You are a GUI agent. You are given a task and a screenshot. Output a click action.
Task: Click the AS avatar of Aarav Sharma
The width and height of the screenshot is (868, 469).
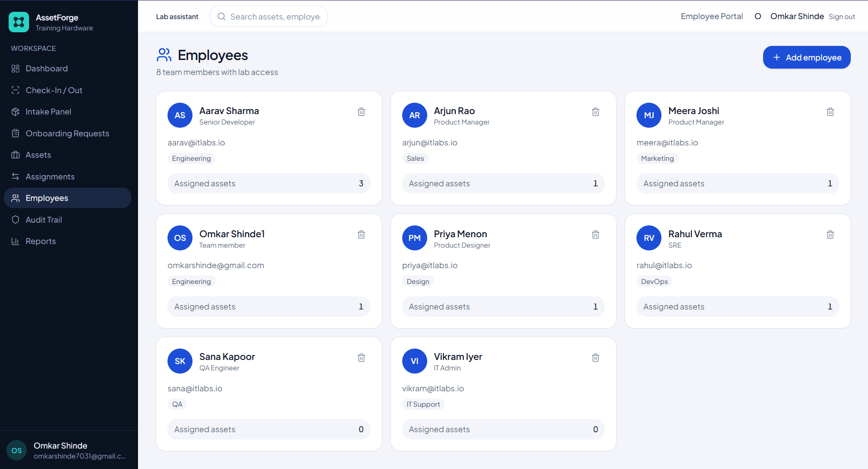pyautogui.click(x=180, y=115)
